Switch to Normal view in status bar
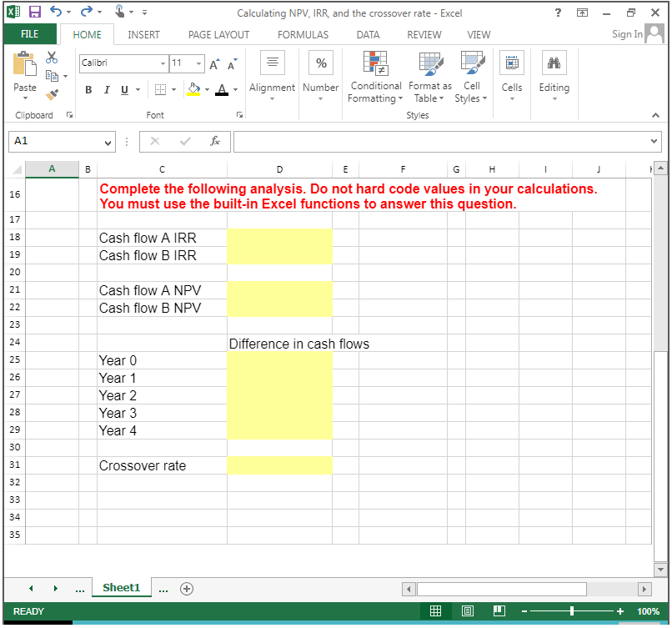The height and width of the screenshot is (628, 672). [x=435, y=610]
